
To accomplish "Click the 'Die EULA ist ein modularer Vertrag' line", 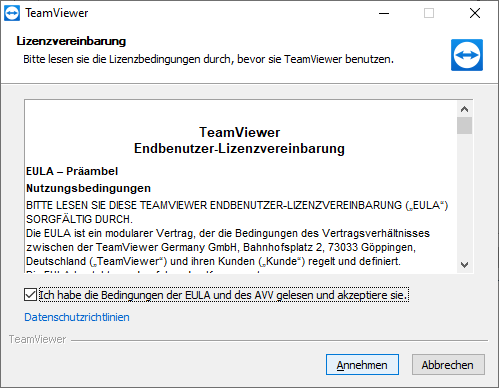I will (x=228, y=233).
